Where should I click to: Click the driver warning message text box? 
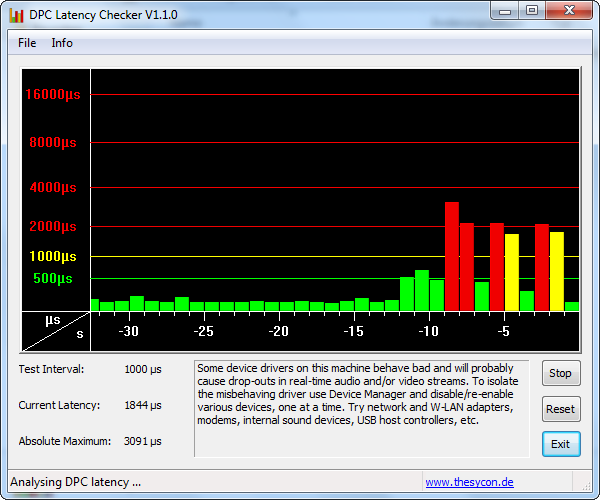pos(362,409)
